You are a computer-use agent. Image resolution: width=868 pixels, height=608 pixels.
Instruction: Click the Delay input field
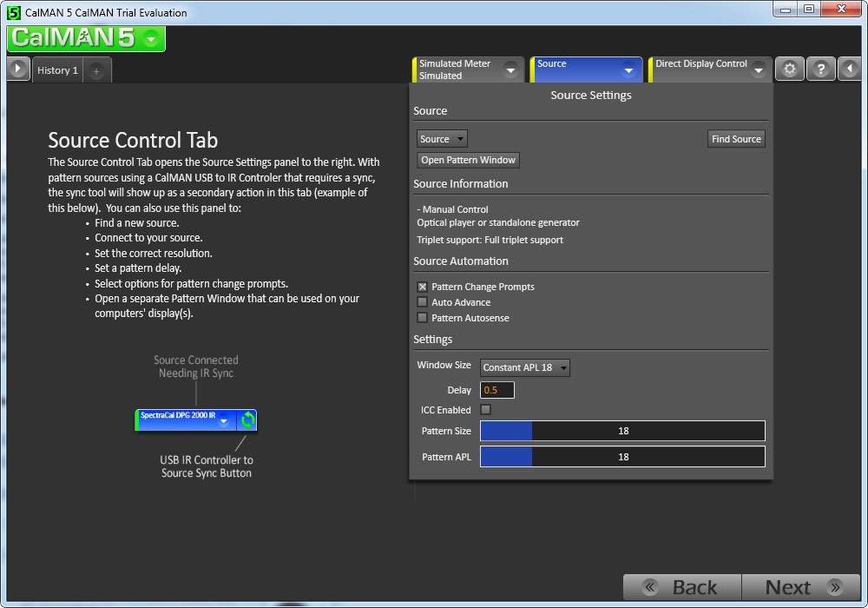coord(497,390)
